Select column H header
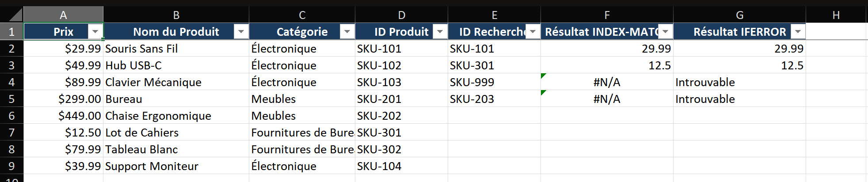Viewport: 868px width, 182px height. [x=836, y=15]
